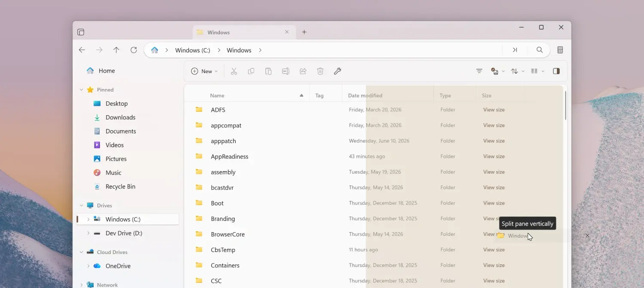The height and width of the screenshot is (288, 644).
Task: Expand the OneDrive tree node
Action: [x=88, y=266]
